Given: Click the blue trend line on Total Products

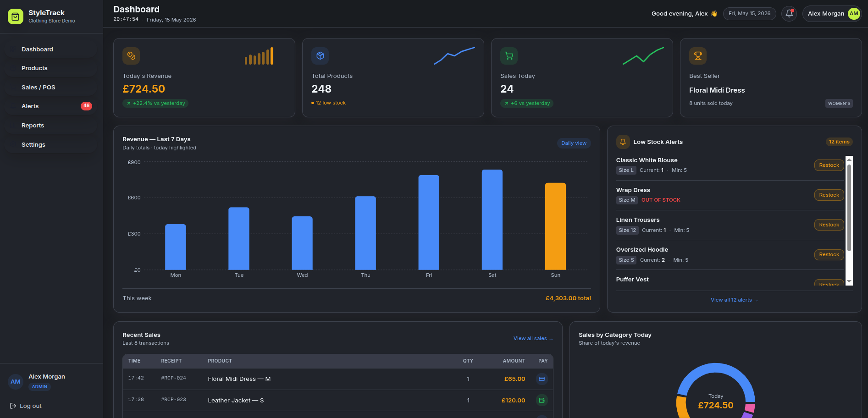Looking at the screenshot, I should click(454, 56).
